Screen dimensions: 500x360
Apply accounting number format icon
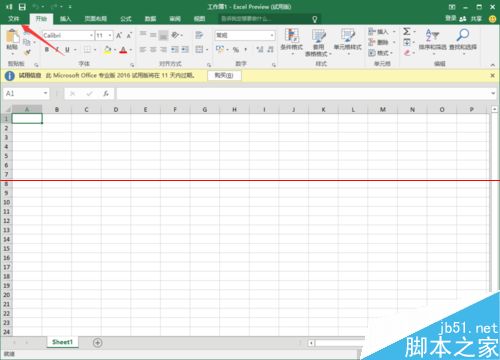point(220,49)
